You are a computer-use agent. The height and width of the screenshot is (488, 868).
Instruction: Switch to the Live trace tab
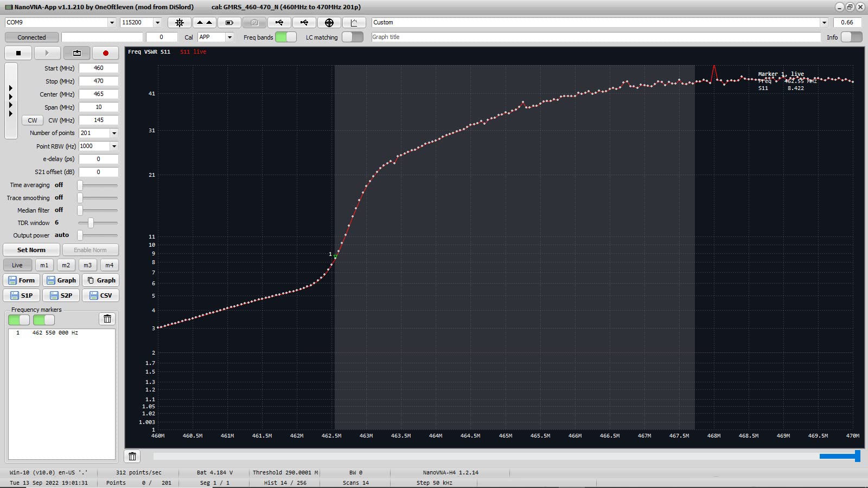[17, 265]
